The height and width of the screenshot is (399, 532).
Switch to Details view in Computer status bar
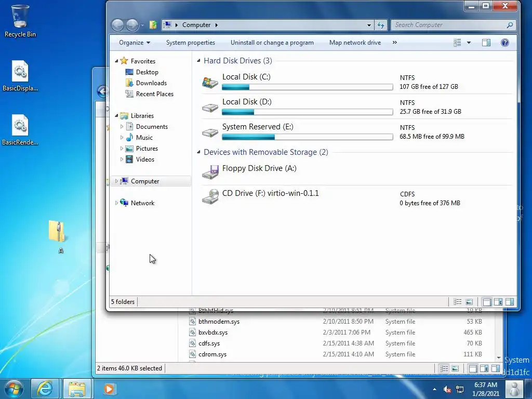[457, 302]
